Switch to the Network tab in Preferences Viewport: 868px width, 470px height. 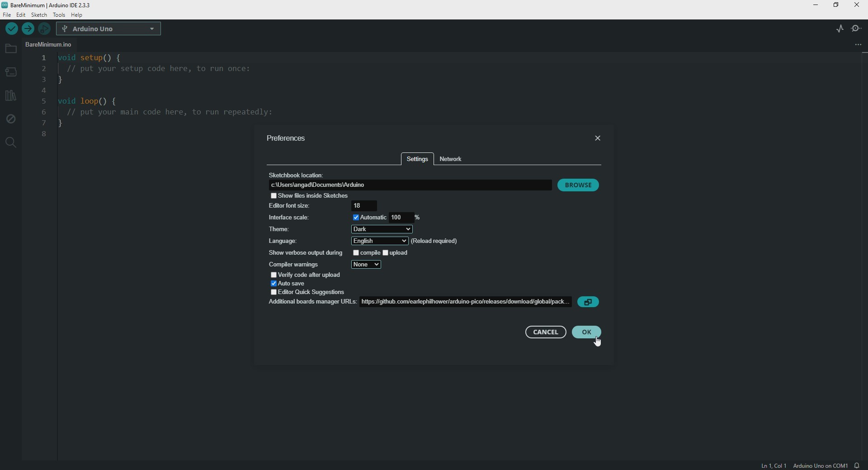(451, 159)
